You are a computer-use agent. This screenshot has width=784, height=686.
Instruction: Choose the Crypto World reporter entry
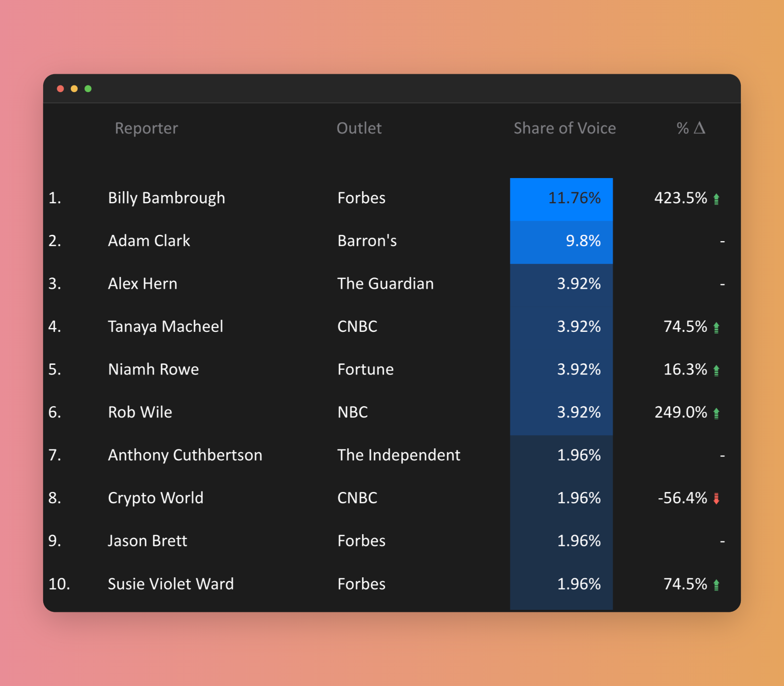pos(155,498)
